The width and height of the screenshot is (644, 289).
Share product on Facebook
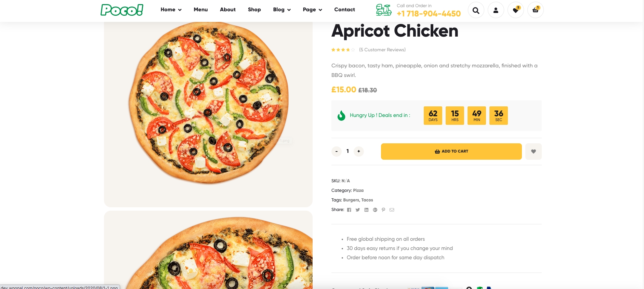349,210
